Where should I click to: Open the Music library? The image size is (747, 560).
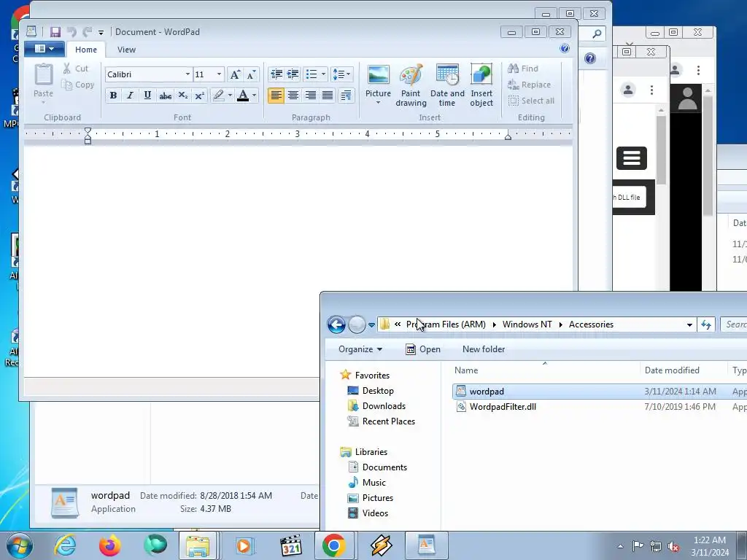(x=367, y=483)
